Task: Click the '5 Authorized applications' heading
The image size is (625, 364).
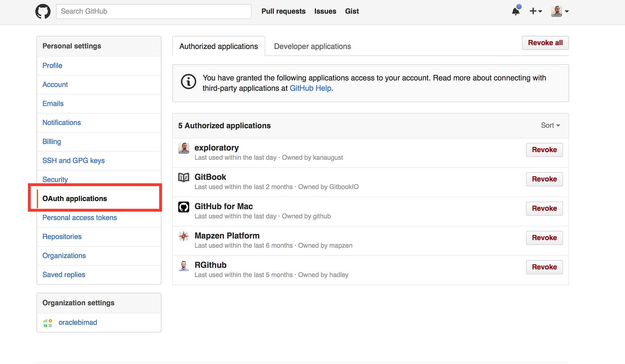Action: [225, 126]
